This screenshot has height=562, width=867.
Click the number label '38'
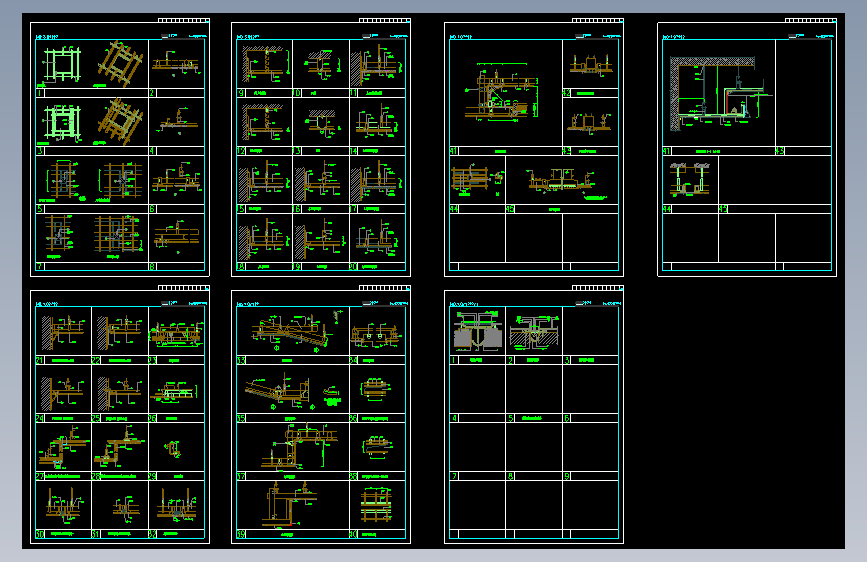[x=353, y=476]
